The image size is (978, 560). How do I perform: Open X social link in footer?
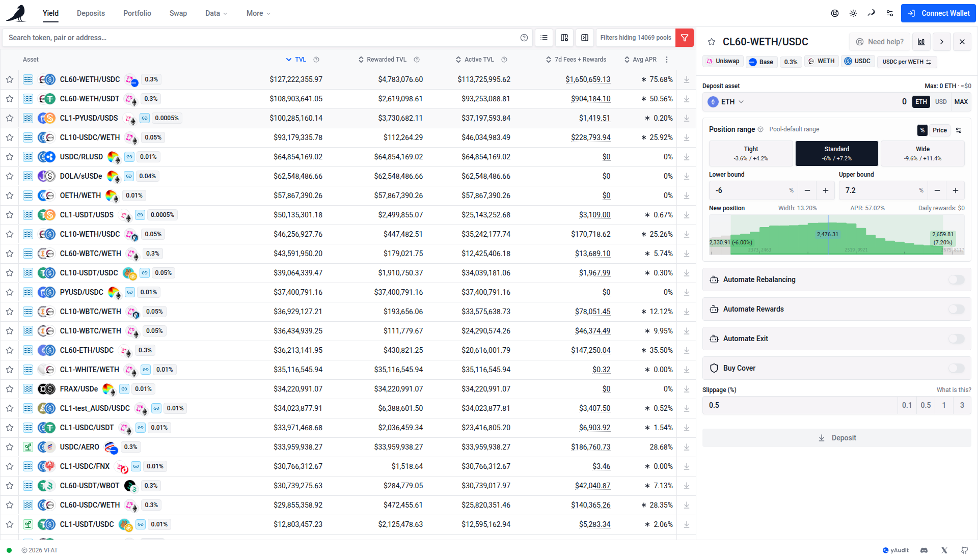click(944, 550)
